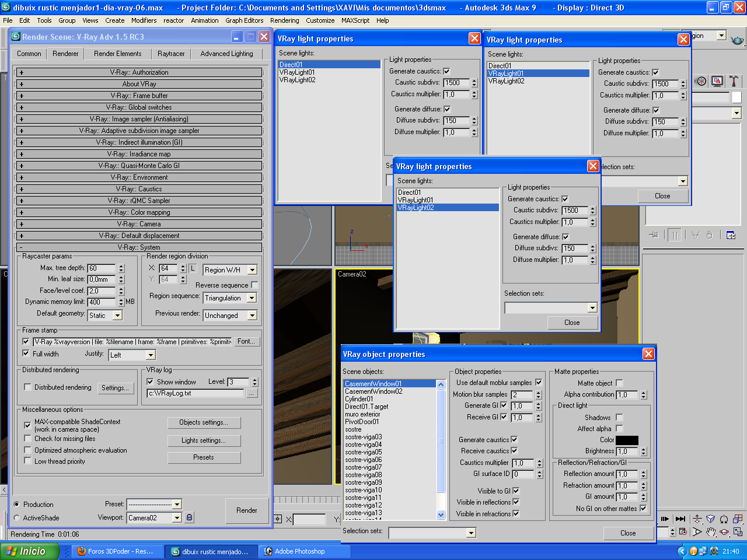Screen dimensions: 747x560
Task: Click Maximize Viewport Toggle icon
Action: [738, 532]
